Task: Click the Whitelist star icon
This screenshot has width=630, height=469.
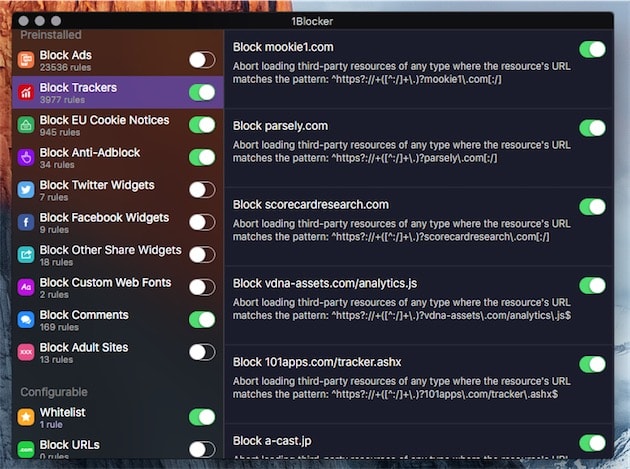Action: [x=26, y=417]
